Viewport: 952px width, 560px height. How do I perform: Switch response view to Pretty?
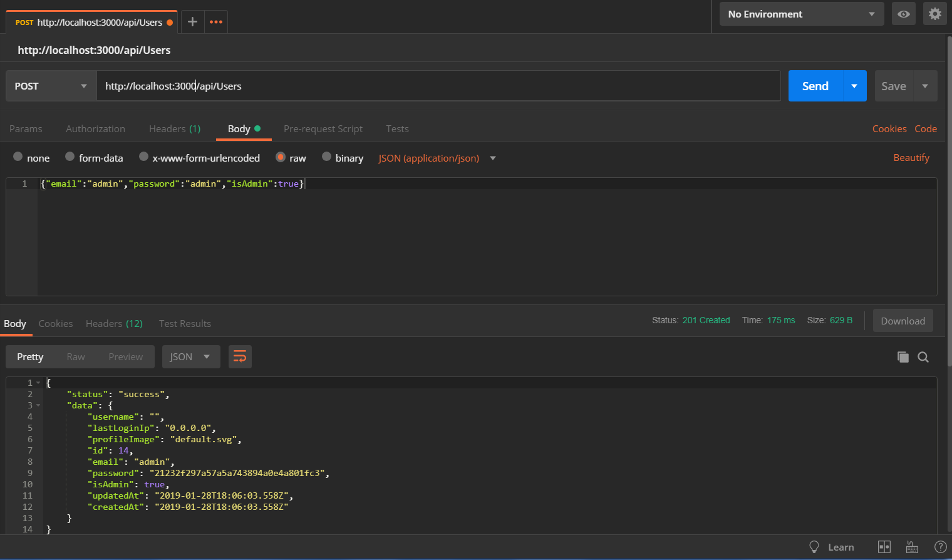(x=30, y=356)
